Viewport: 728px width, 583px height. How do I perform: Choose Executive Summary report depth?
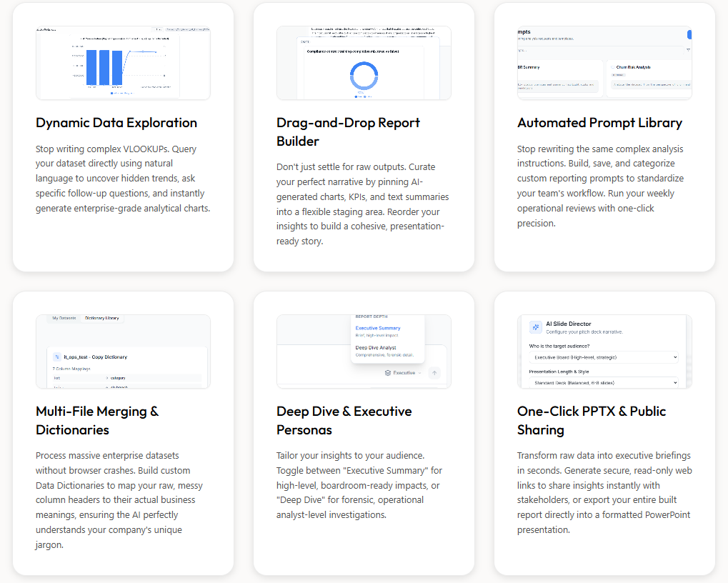(378, 329)
